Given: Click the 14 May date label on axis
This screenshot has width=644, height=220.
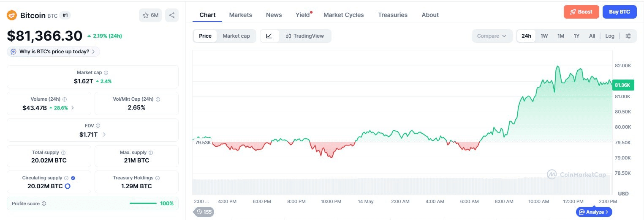Looking at the screenshot, I should (366, 201).
